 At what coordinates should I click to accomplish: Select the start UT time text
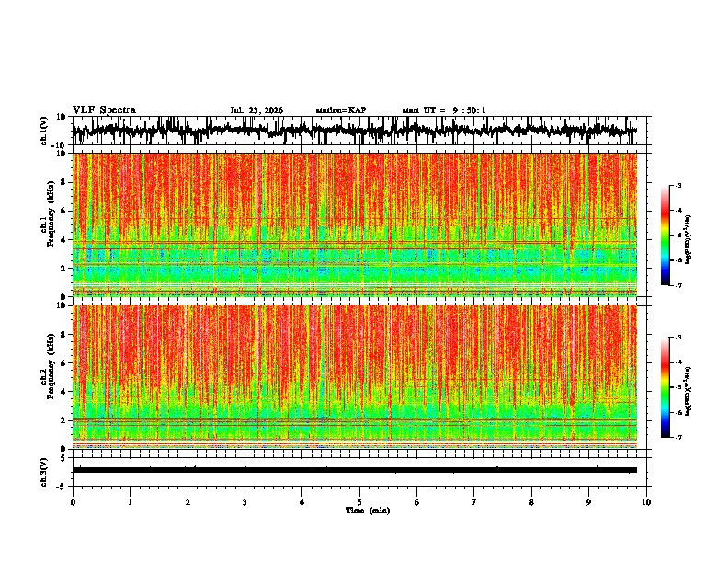[x=444, y=110]
